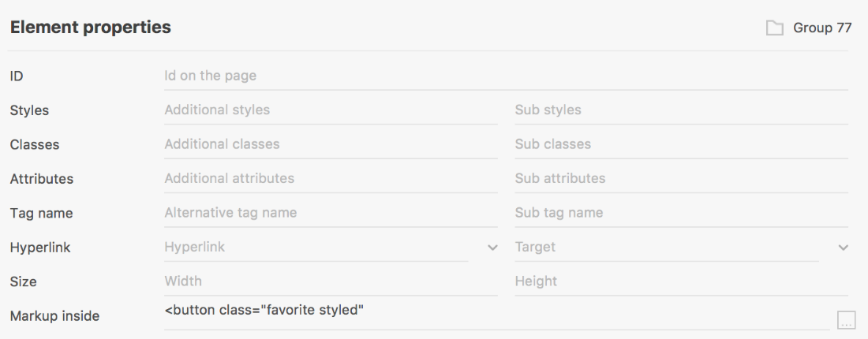This screenshot has height=339, width=868.
Task: Click into the Additional classes field
Action: coord(331,144)
